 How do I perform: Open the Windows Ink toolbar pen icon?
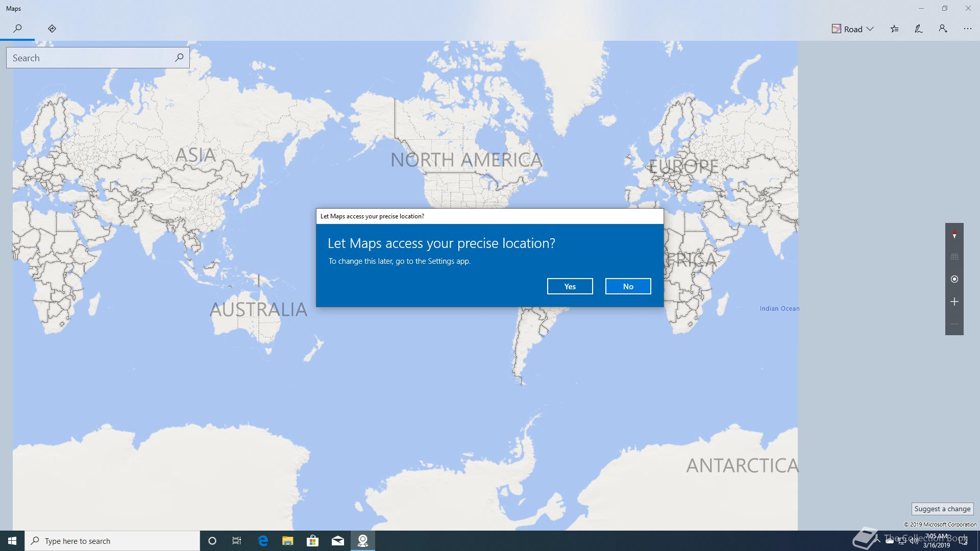pyautogui.click(x=919, y=29)
